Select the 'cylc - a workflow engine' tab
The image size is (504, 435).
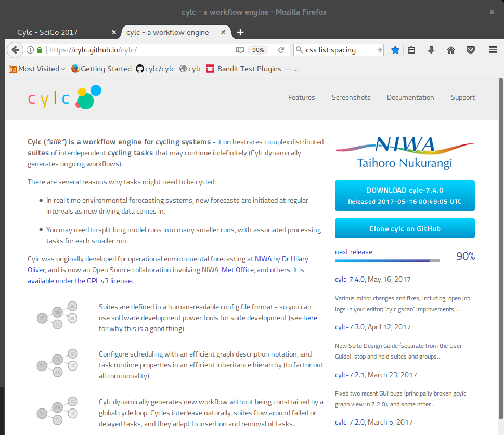(x=175, y=32)
